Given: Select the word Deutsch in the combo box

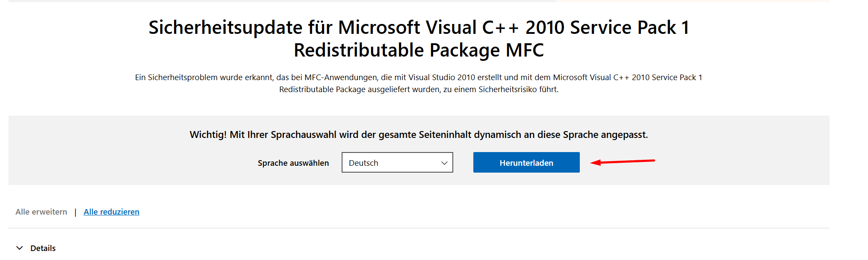Looking at the screenshot, I should (x=363, y=163).
